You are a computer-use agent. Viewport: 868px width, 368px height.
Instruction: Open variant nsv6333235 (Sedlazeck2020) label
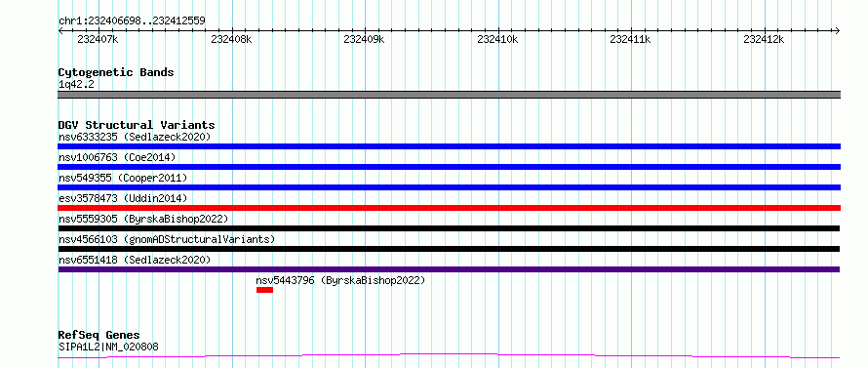(x=135, y=137)
